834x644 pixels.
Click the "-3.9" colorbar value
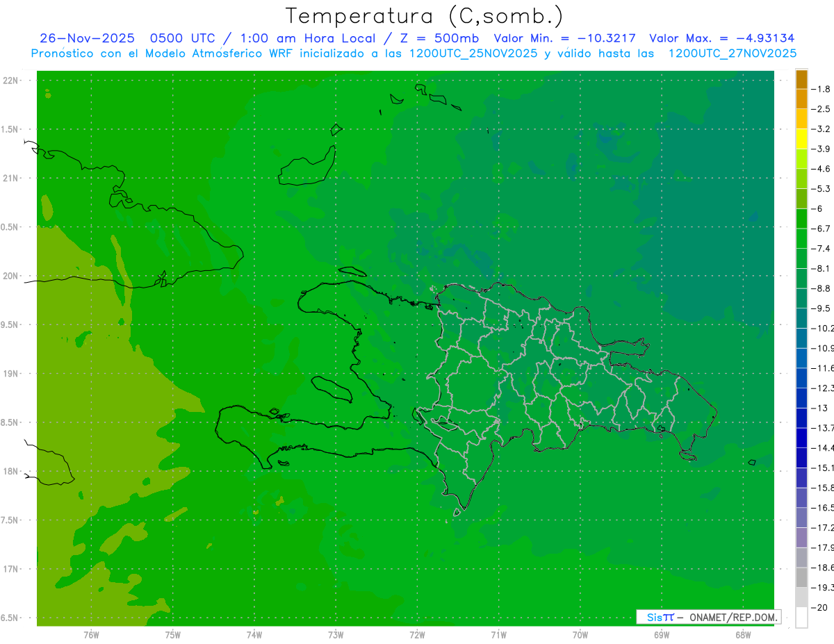coord(821,149)
